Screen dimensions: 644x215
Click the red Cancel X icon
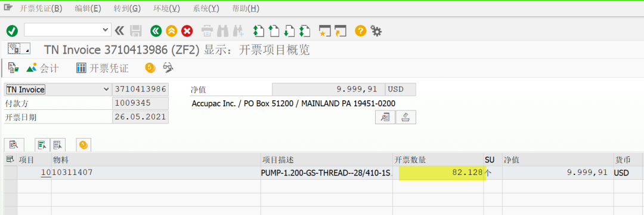(x=187, y=30)
